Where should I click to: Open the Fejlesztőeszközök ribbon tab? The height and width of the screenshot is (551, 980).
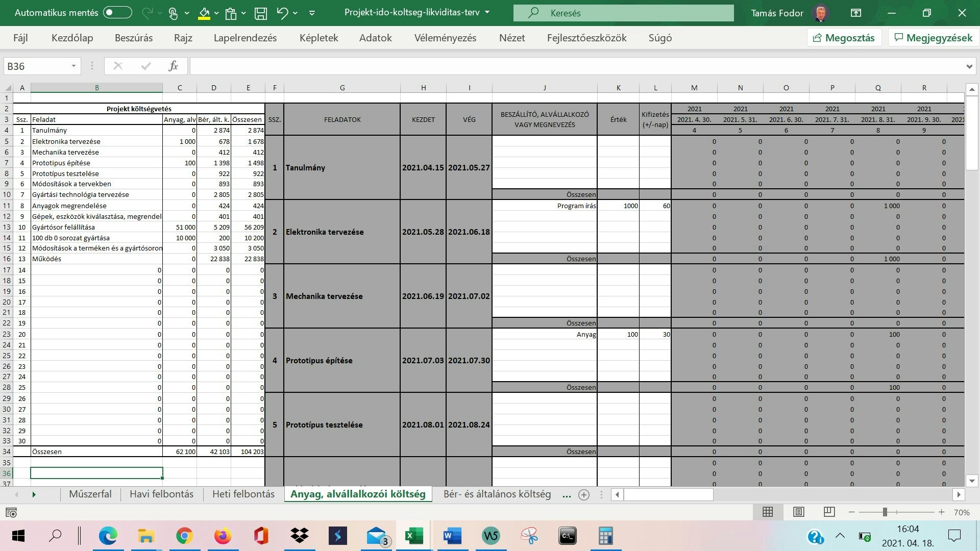pyautogui.click(x=586, y=38)
